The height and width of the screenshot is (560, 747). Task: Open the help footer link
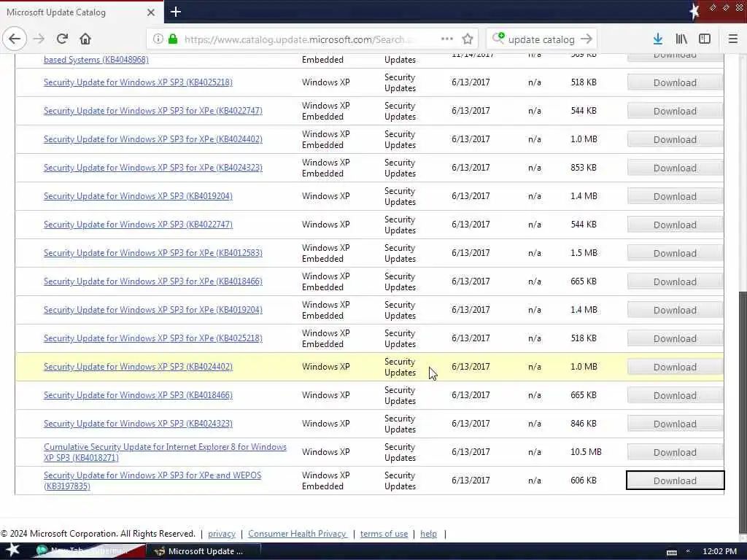point(428,534)
